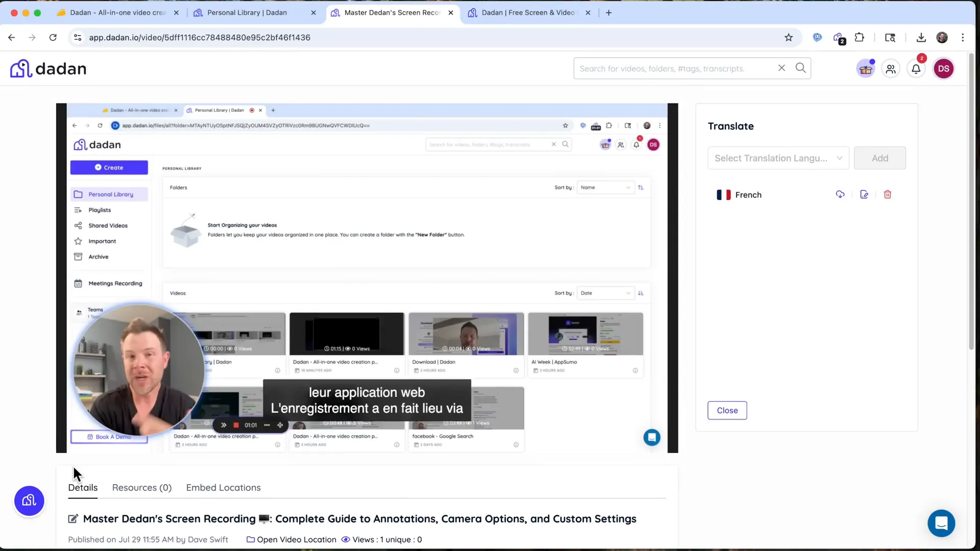The height and width of the screenshot is (551, 980).
Task: Edit the video title pencil icon
Action: pos(73,519)
